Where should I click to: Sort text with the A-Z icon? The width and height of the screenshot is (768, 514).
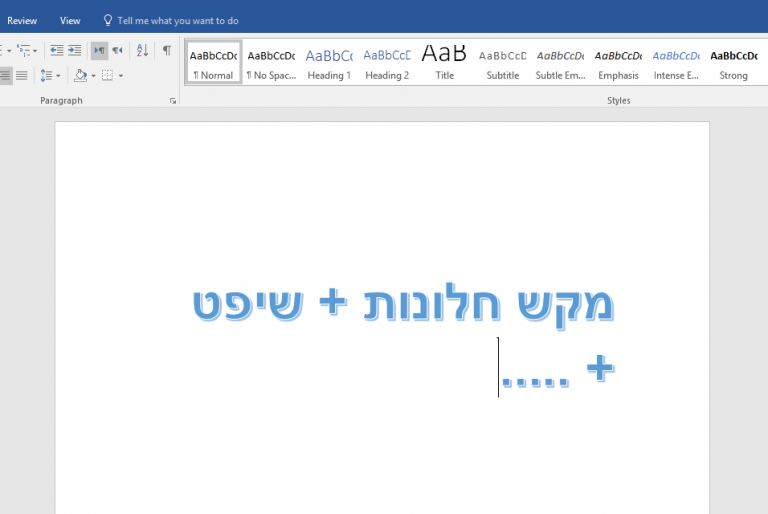click(142, 50)
